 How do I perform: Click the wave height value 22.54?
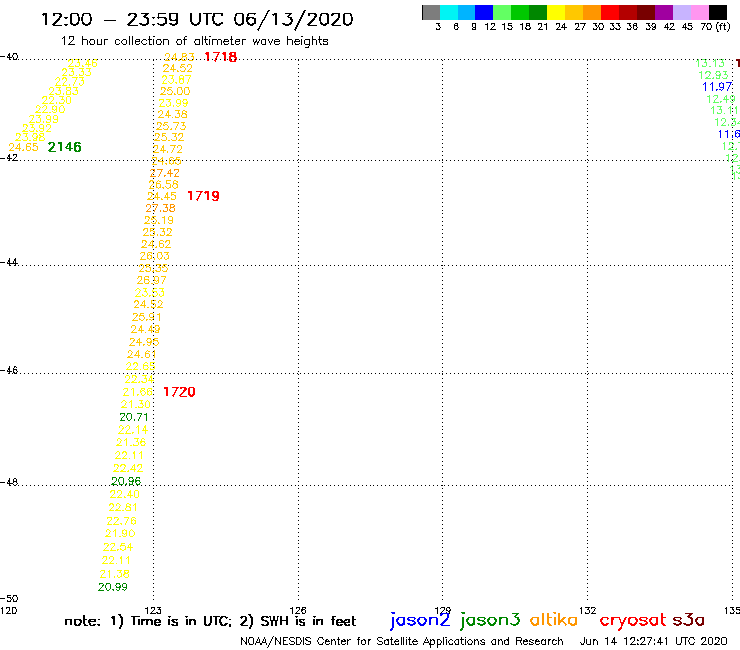[118, 547]
